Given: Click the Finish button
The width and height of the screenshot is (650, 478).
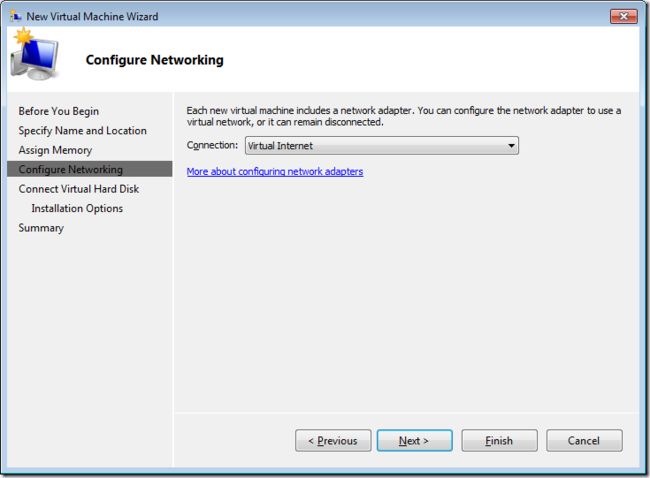Looking at the screenshot, I should pos(499,440).
